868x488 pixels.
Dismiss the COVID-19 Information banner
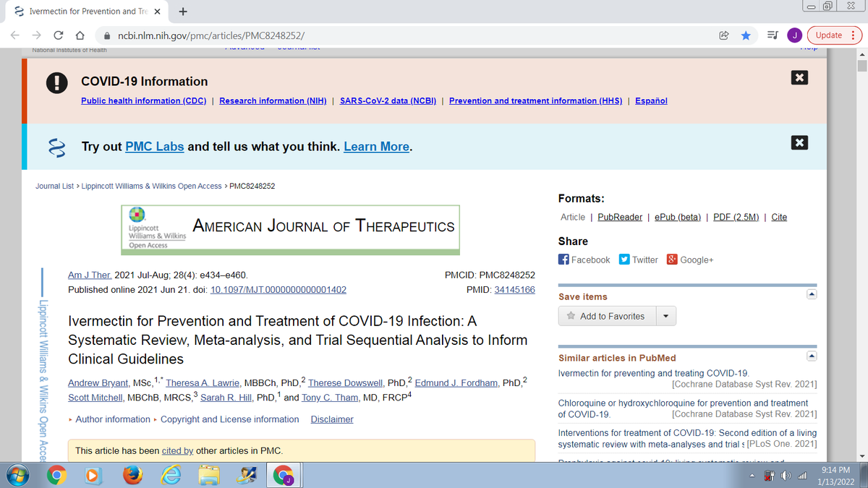[799, 77]
